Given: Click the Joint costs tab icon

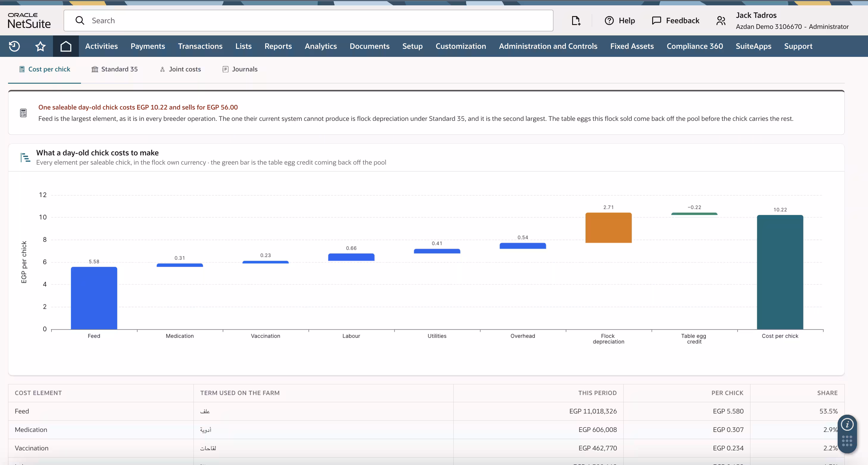Looking at the screenshot, I should [163, 69].
